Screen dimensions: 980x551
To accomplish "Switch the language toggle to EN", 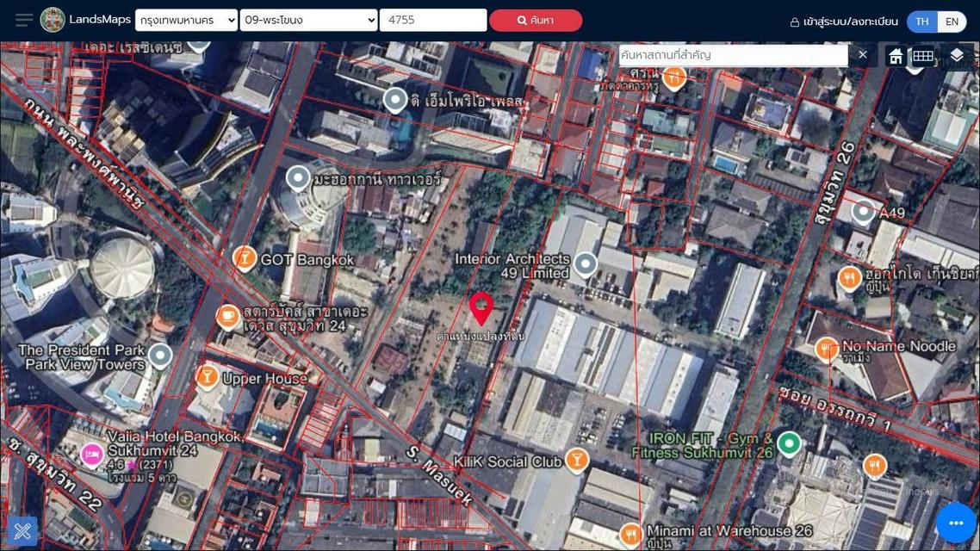I will coord(952,21).
